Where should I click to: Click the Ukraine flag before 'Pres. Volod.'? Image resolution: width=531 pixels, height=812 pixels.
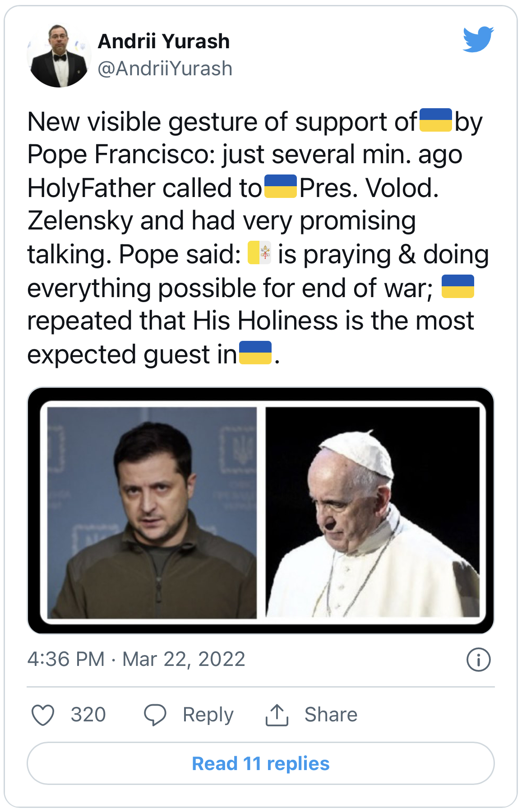click(280, 186)
